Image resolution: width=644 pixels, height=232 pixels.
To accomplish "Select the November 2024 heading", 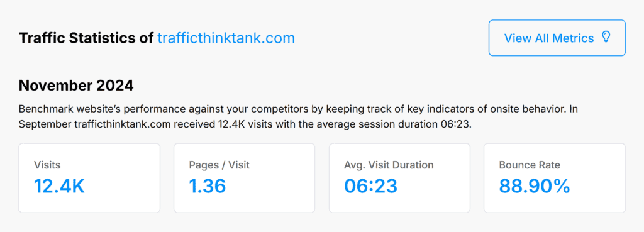I will [x=76, y=86].
